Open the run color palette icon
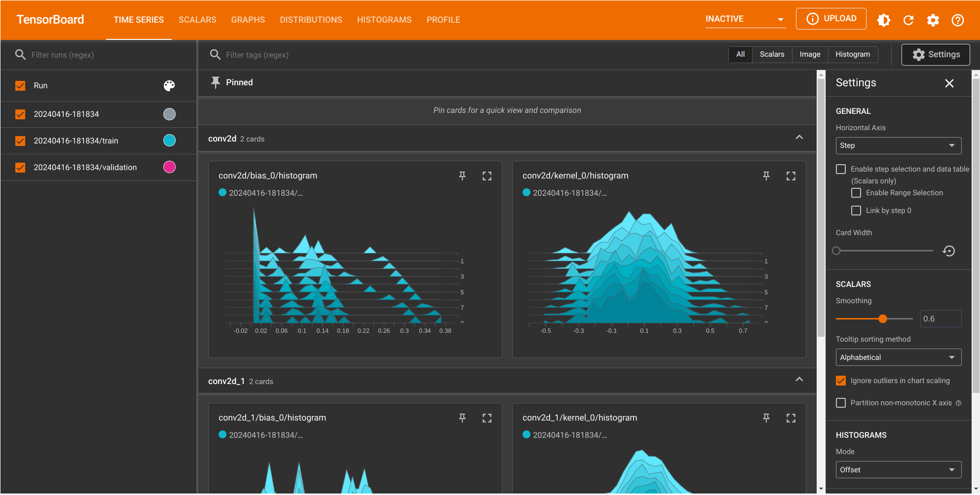Screen dimensions: 980x495 point(169,86)
